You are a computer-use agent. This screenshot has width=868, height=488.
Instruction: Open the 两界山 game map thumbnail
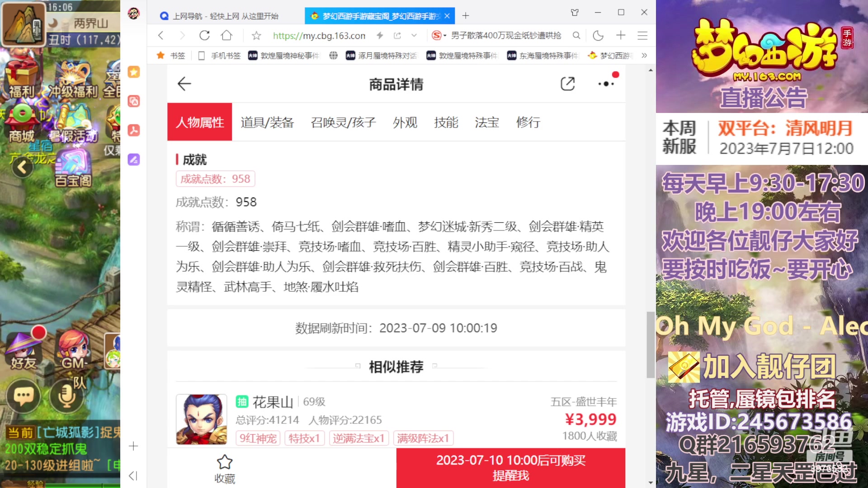pos(24,23)
